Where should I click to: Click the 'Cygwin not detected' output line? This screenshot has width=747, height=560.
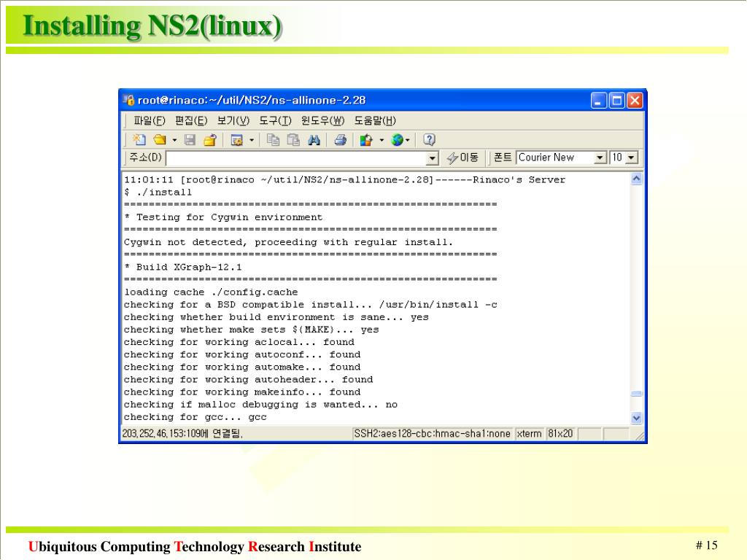click(x=288, y=242)
